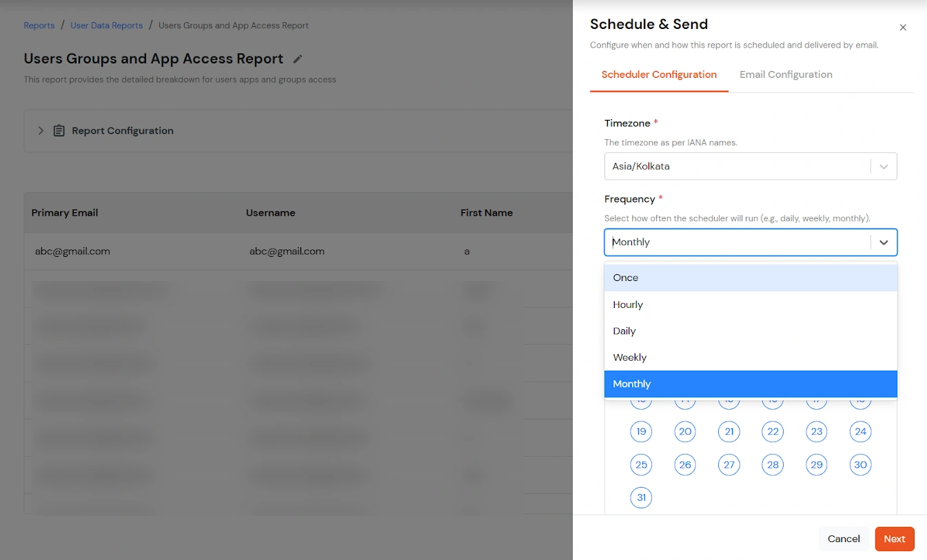Select day 31 on the calendar
The image size is (927, 560).
641,497
